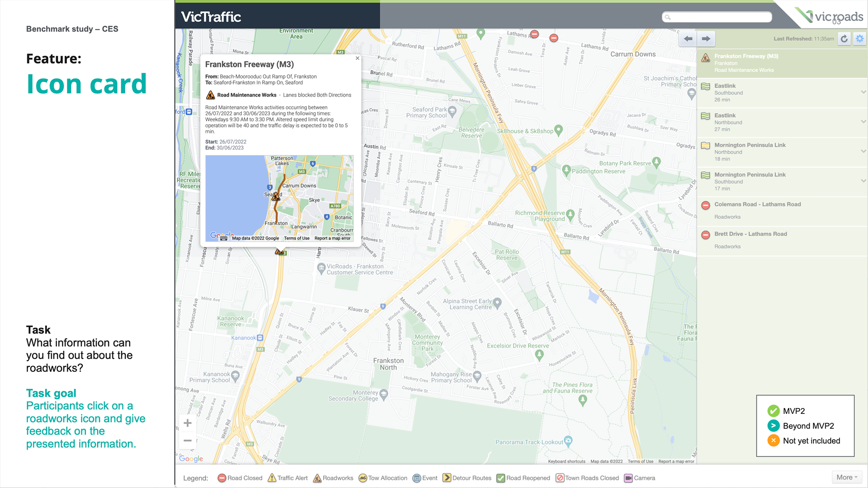Toggle Event in the legend

point(425,478)
